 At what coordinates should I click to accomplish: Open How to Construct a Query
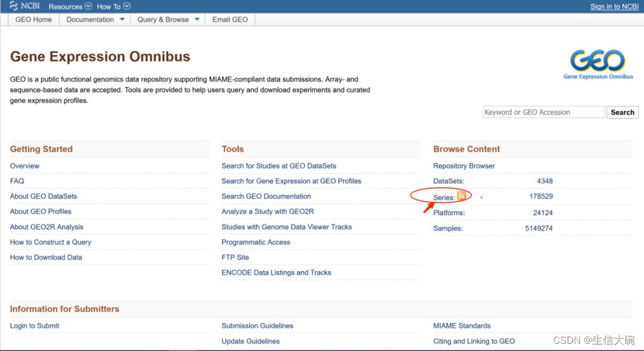51,242
